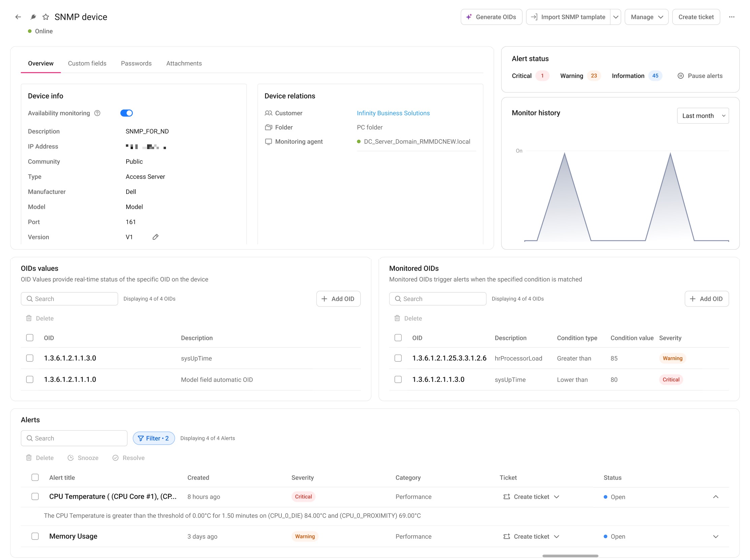Select the hrProcessorLoad monitored OID checkbox
Screen dimensions: 750x560
tap(398, 358)
